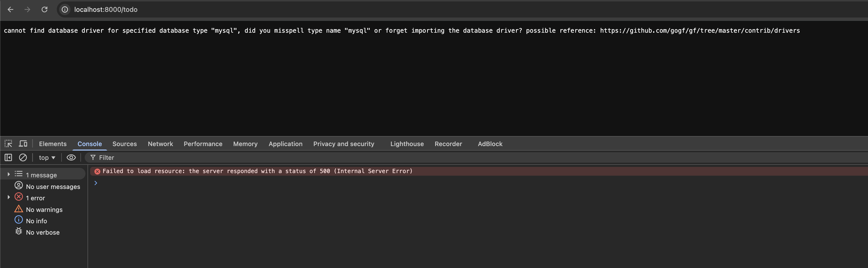The width and height of the screenshot is (868, 268).
Task: Clear the console output
Action: point(23,157)
